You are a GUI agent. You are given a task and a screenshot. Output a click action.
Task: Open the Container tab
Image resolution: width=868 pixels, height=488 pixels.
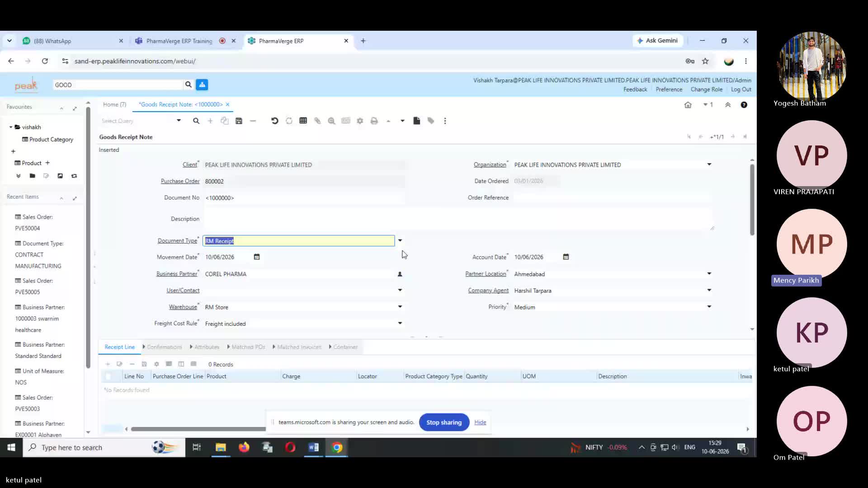point(345,347)
